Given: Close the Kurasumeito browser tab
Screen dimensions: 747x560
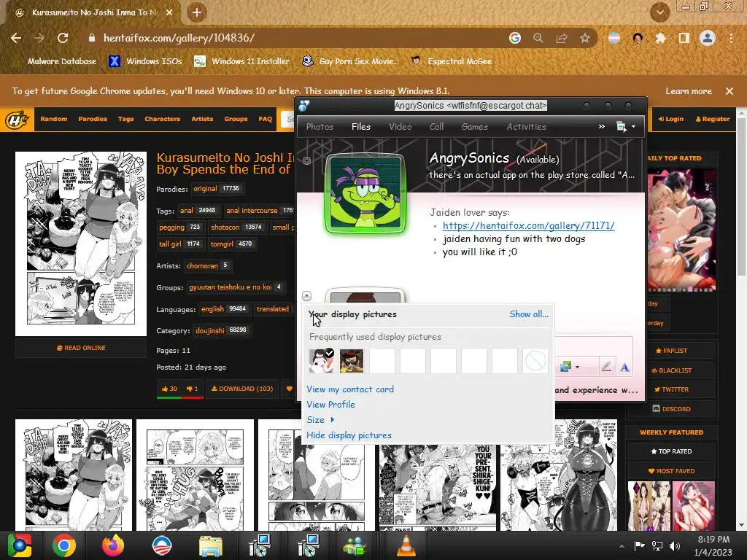Looking at the screenshot, I should pos(169,13).
